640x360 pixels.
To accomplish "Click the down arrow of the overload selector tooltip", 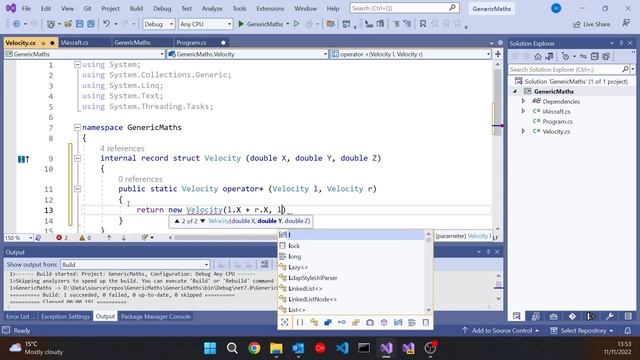I will point(202,221).
